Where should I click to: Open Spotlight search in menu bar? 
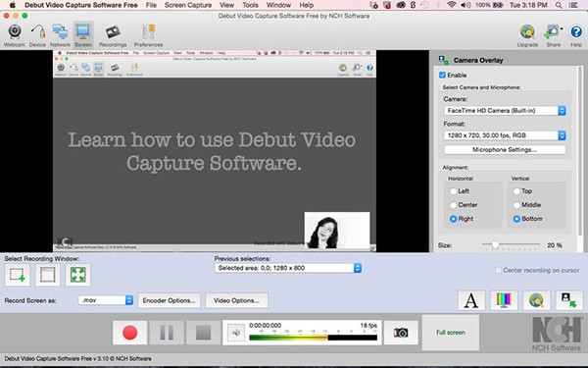559,5
